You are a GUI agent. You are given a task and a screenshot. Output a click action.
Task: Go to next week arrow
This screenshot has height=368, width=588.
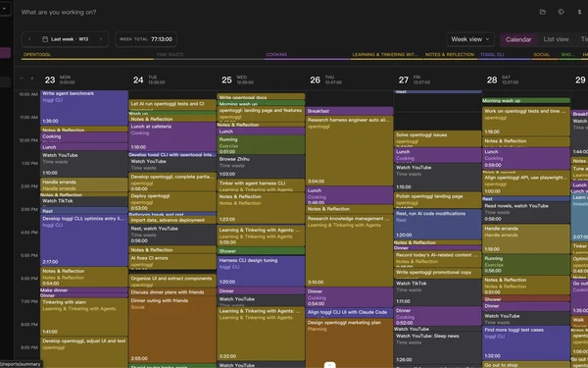click(x=101, y=39)
